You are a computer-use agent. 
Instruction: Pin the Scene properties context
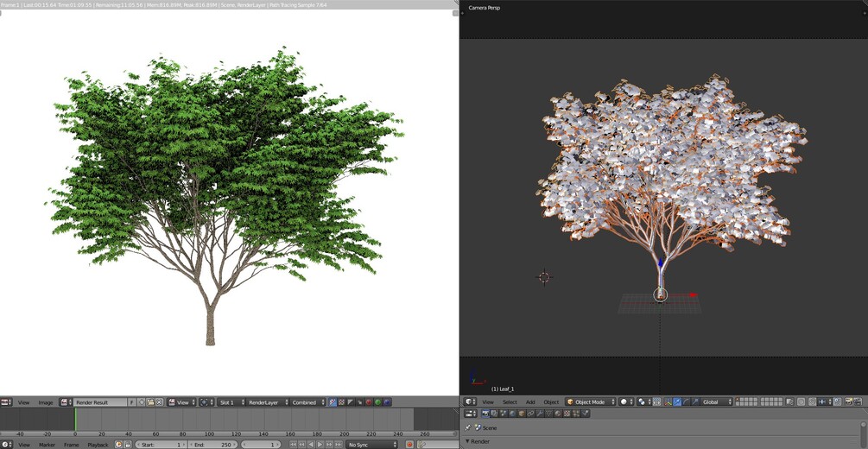pos(467,428)
